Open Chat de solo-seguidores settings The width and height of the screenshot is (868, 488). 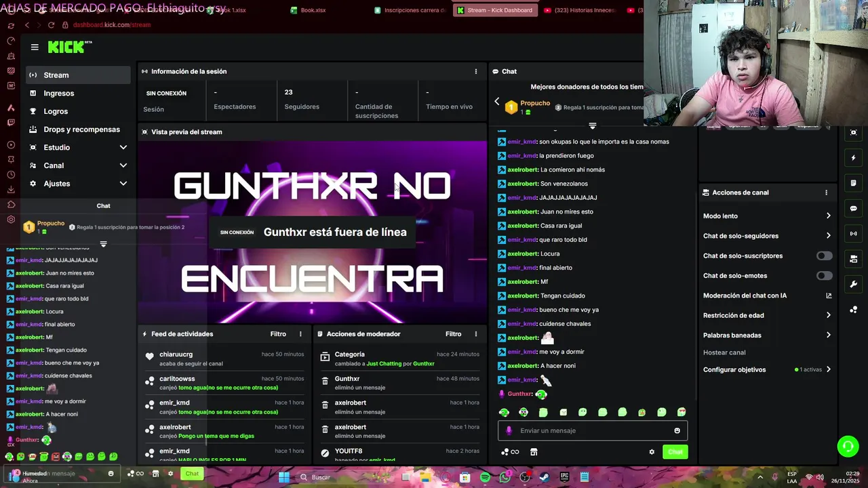tap(766, 236)
